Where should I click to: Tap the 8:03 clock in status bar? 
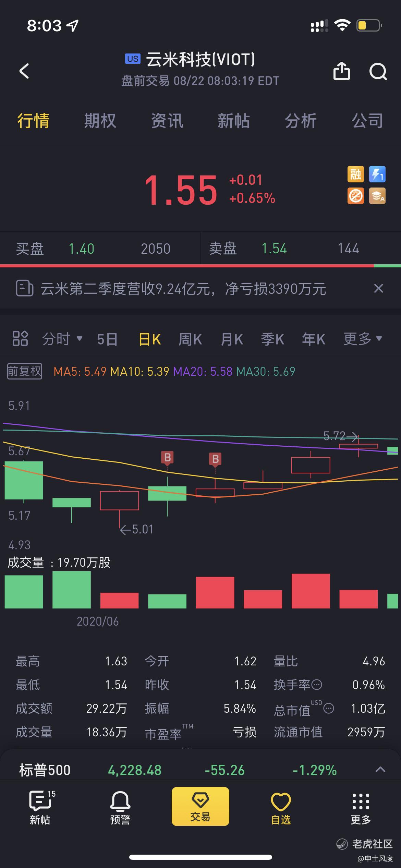[44, 26]
